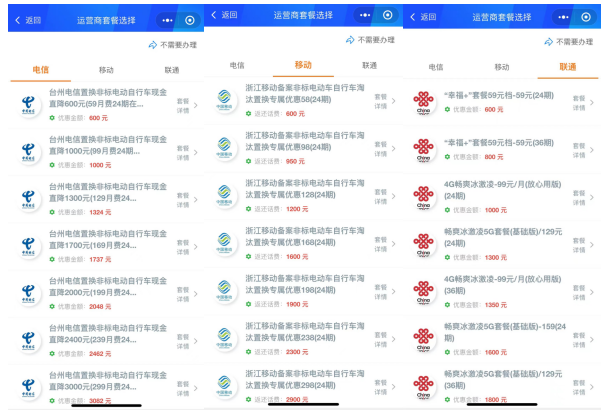The width and height of the screenshot is (610, 410).
Task: Click the share arrow beside 不需要办理 on 移动 screen
Action: tap(350, 40)
